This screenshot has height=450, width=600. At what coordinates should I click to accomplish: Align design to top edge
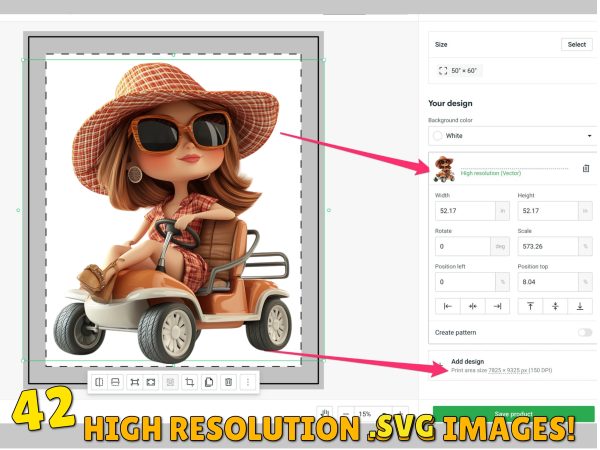click(x=530, y=306)
